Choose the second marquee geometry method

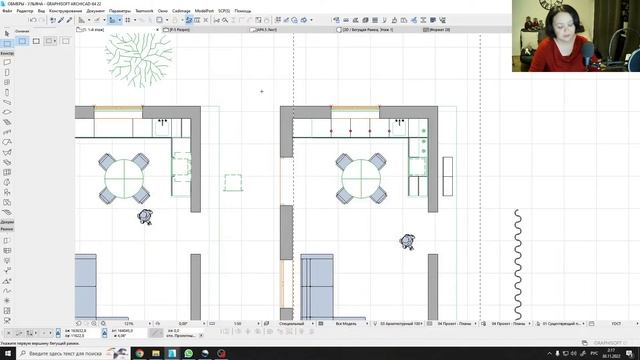(x=36, y=41)
